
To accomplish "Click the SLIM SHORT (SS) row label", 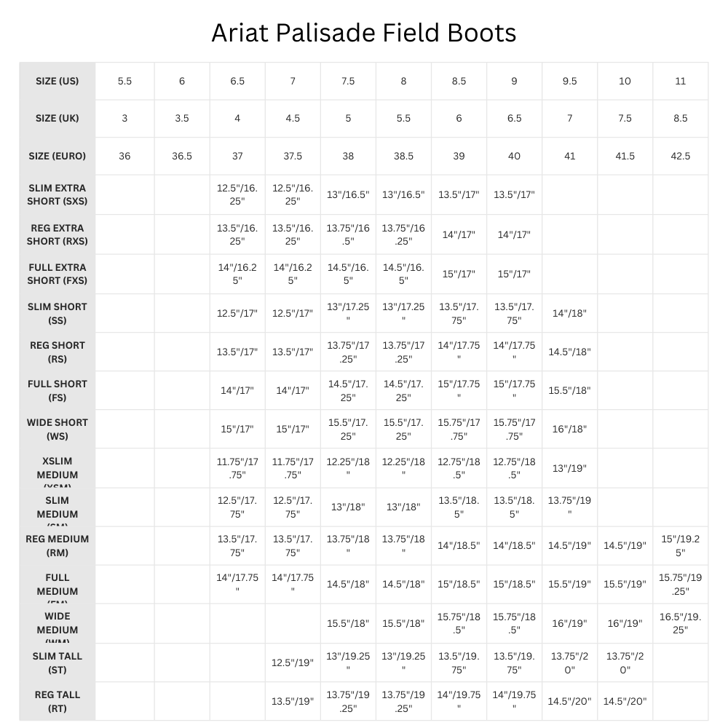I will [57, 313].
